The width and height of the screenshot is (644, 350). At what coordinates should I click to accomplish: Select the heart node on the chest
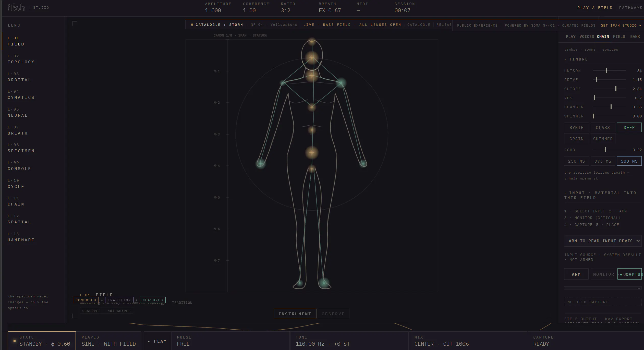tap(312, 107)
